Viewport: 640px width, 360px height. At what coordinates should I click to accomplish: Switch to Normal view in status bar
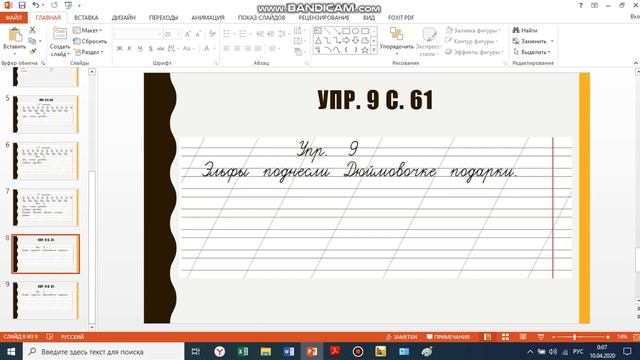point(487,337)
